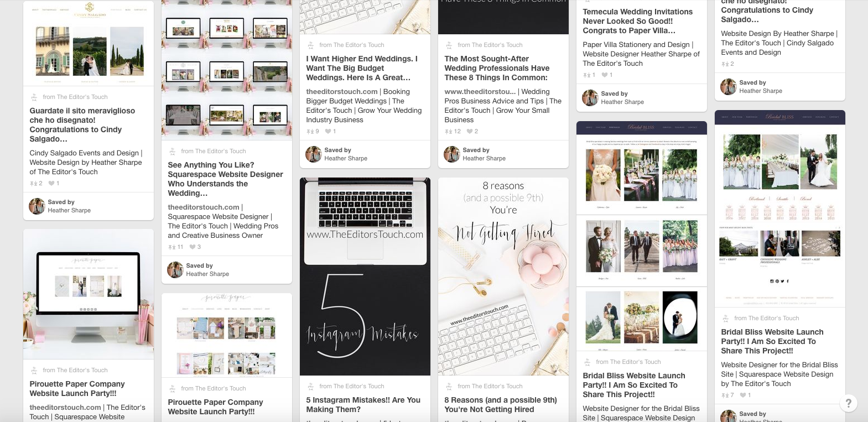Click repin icon on Temecula Wedding Invitations pin

tap(586, 75)
